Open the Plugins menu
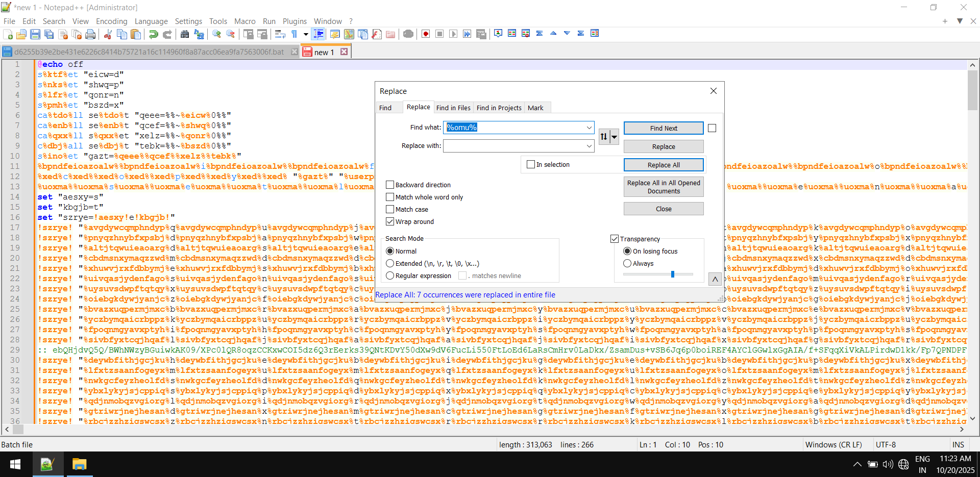Viewport: 980px width, 477px height. pyautogui.click(x=295, y=21)
